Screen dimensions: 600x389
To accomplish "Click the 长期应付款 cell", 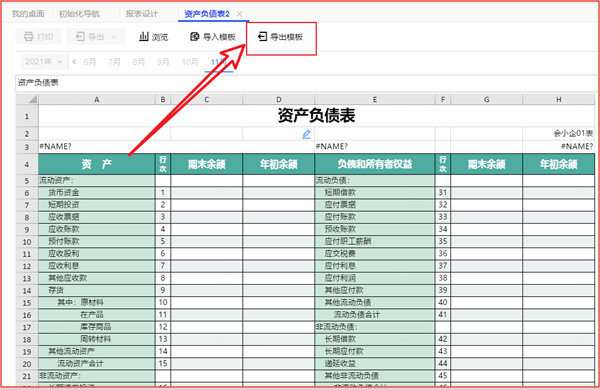I will (375, 351).
